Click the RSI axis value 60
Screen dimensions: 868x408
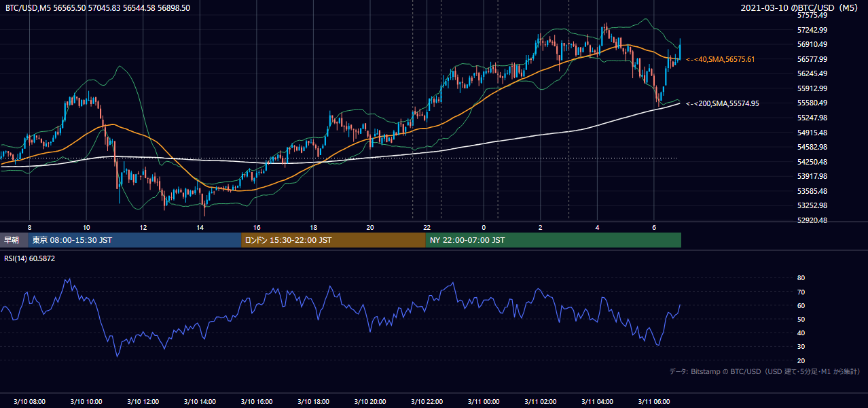pyautogui.click(x=801, y=305)
